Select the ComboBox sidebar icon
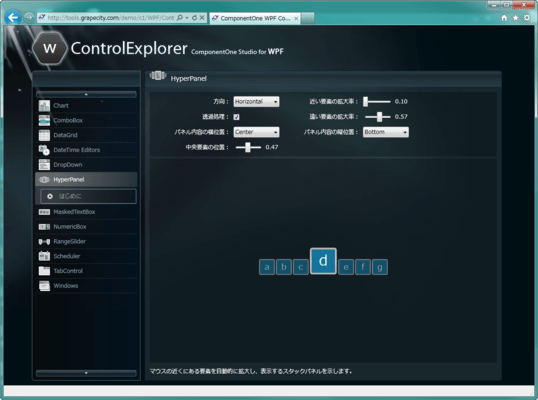 pyautogui.click(x=44, y=120)
